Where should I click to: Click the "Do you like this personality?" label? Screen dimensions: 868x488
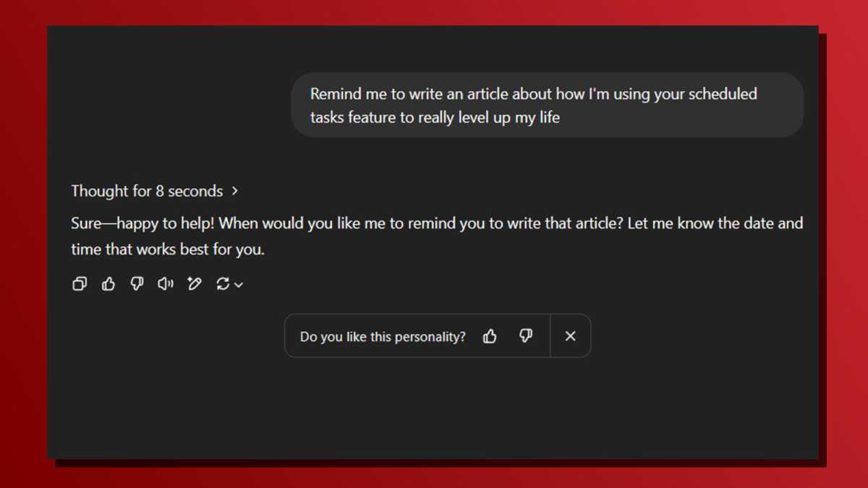click(x=383, y=337)
